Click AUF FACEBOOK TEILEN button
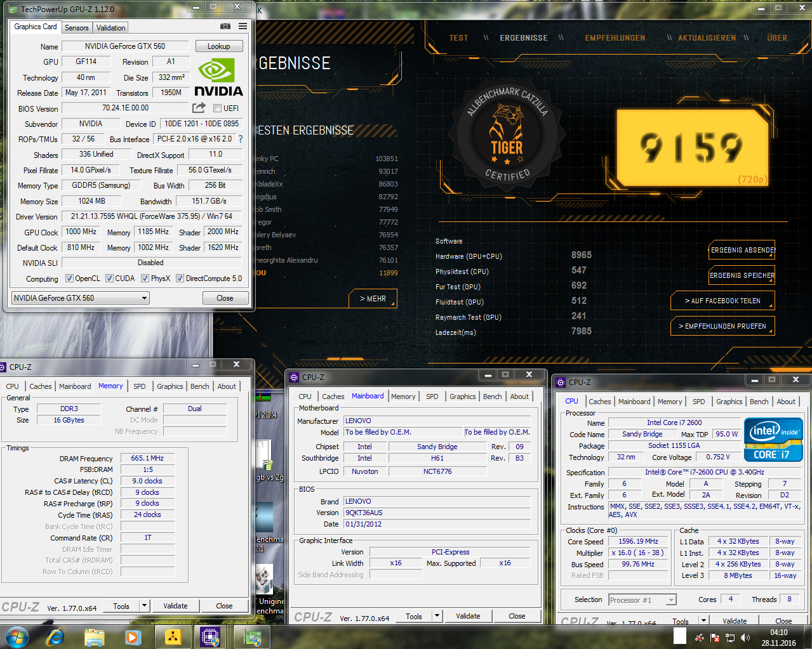Image resolution: width=812 pixels, height=649 pixels. [722, 301]
